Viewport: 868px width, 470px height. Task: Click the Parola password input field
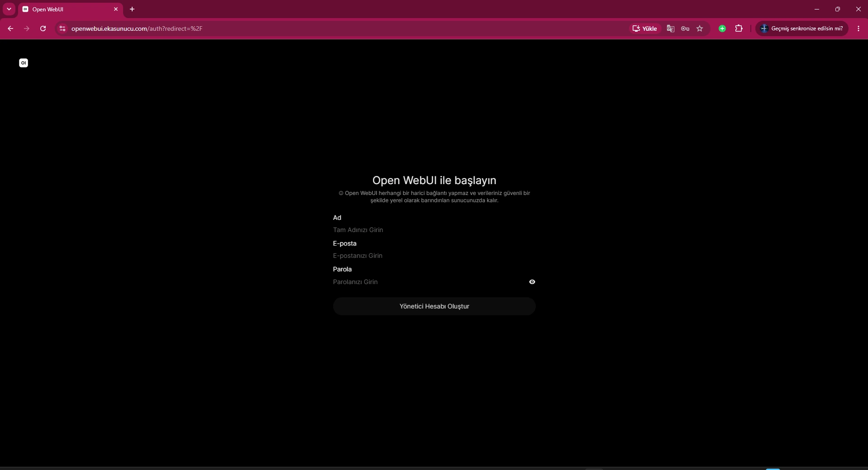click(x=429, y=282)
